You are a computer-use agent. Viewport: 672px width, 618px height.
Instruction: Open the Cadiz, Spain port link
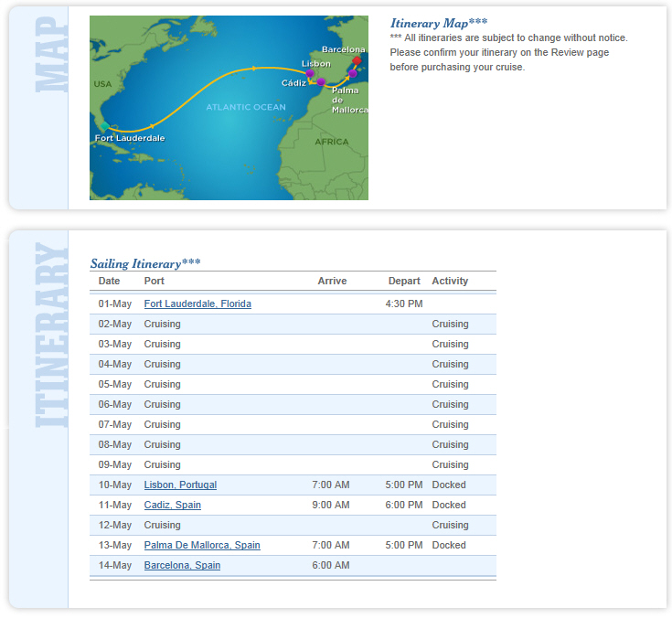[x=172, y=505]
